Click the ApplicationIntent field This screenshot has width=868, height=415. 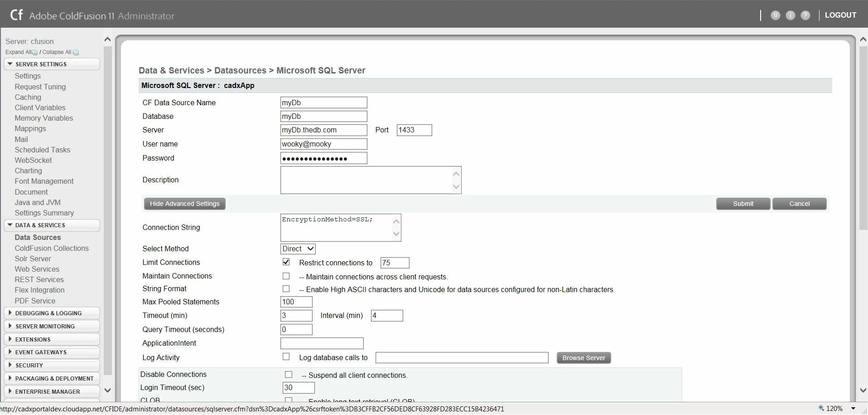322,343
